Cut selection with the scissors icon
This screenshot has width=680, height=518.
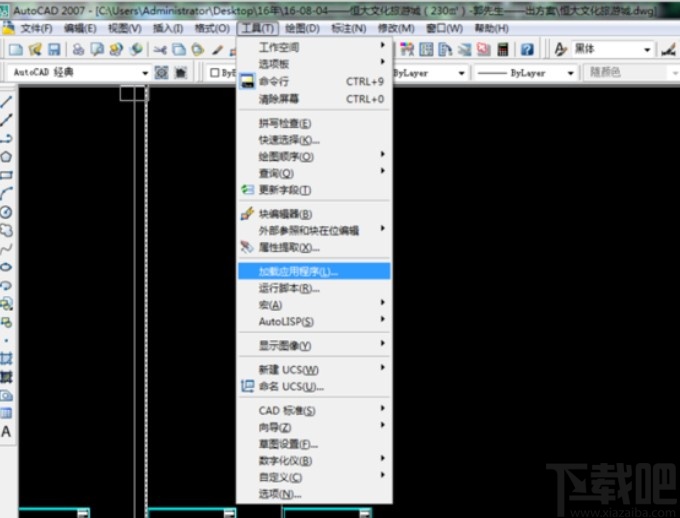[160, 49]
